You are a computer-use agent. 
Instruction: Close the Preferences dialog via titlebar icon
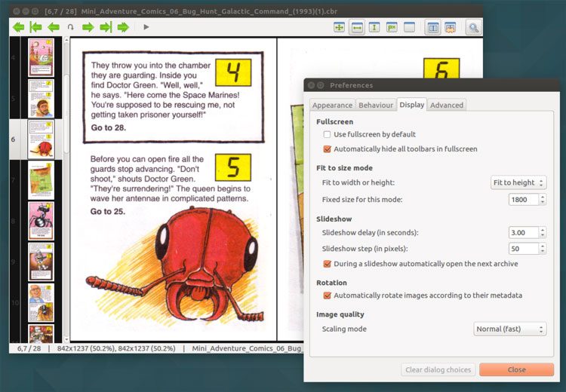[311, 85]
